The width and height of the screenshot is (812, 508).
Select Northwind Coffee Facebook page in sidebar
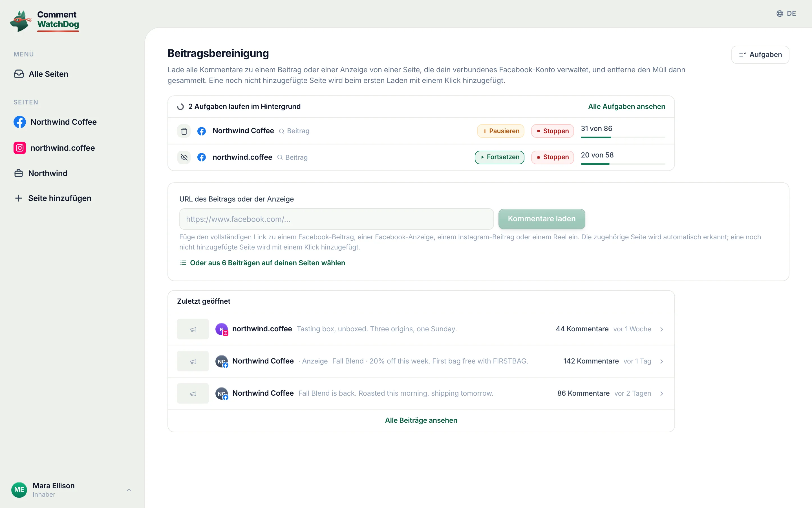tap(55, 122)
